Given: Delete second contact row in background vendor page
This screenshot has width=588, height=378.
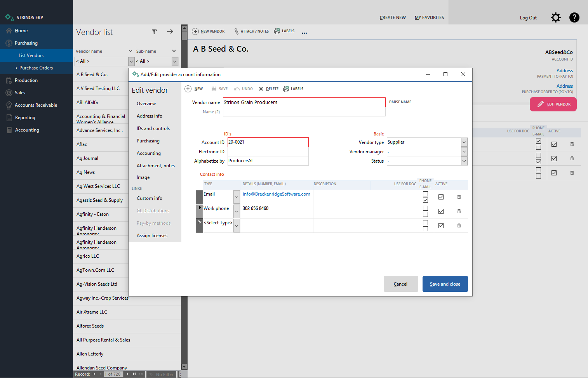Looking at the screenshot, I should click(572, 158).
